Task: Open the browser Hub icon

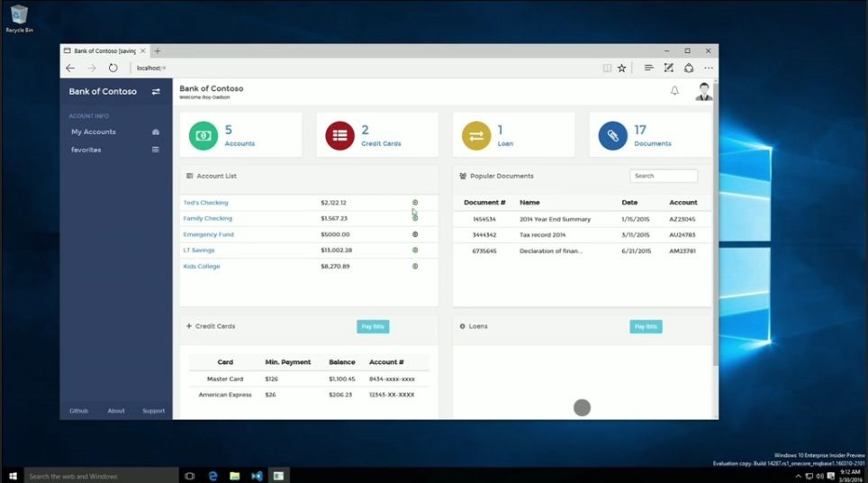Action: pos(649,68)
